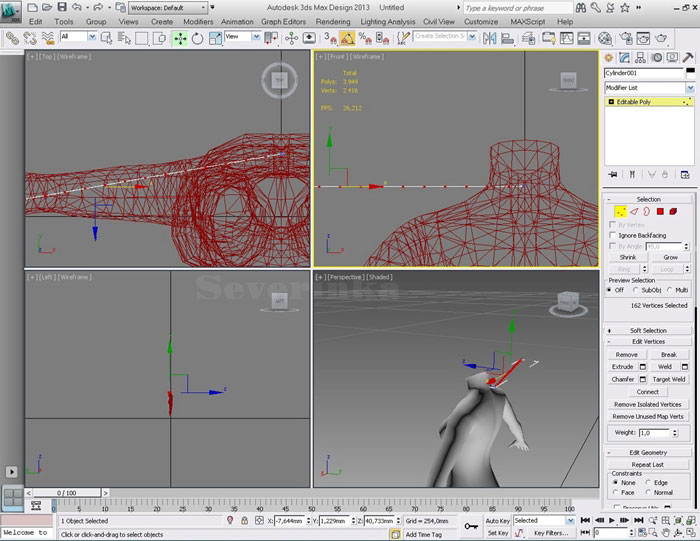This screenshot has width=700, height=541.
Task: Expand the Modifier List dropdown
Action: coord(689,88)
